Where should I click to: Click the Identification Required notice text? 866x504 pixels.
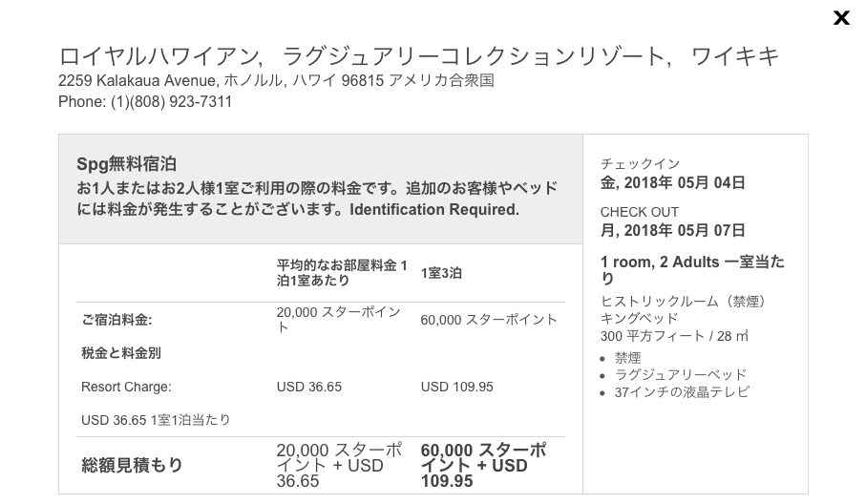434,210
